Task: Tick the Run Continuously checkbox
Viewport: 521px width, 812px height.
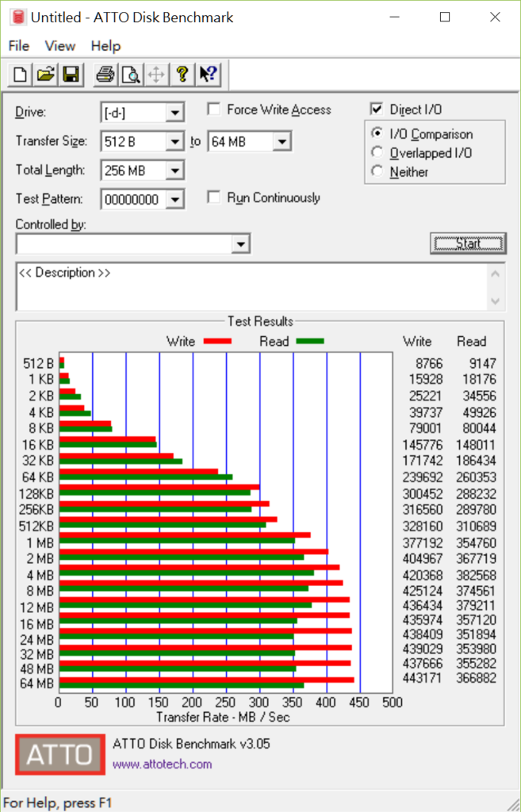Action: (x=213, y=197)
